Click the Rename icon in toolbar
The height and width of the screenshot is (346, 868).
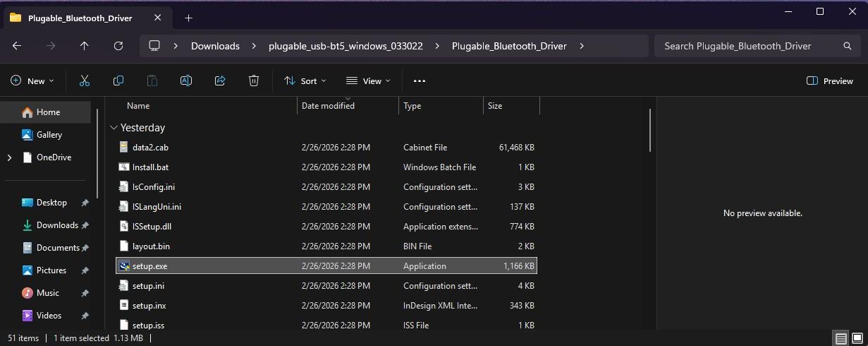pos(186,81)
